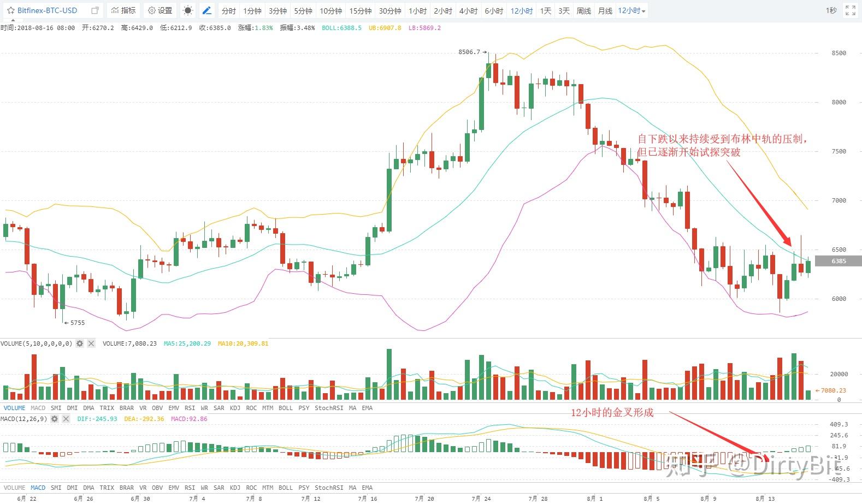The image size is (862, 504).
Task: Click the MACD:92.86 value
Action: (189, 419)
